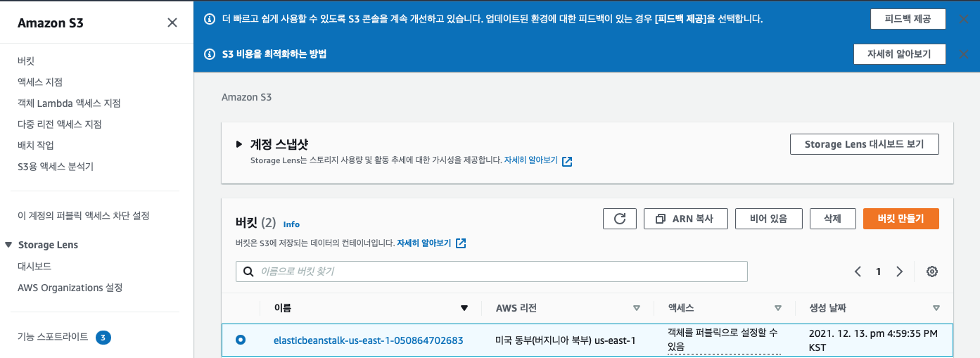This screenshot has height=358, width=980.
Task: Click the 2021. 12. 13. creation date cell
Action: [x=873, y=340]
